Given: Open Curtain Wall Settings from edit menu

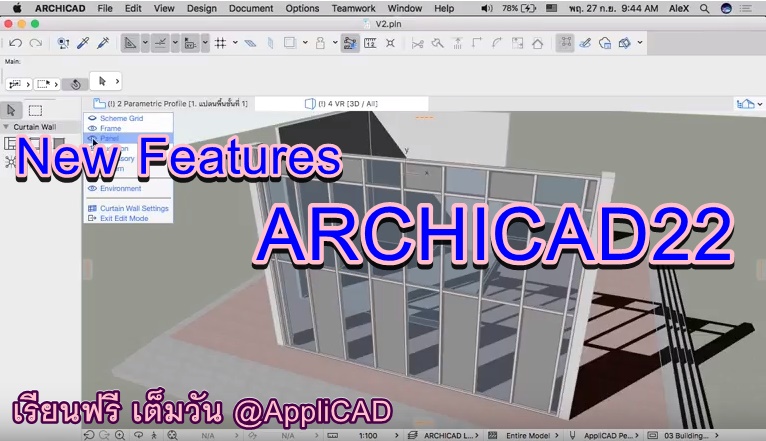Looking at the screenshot, I should click(x=128, y=209).
